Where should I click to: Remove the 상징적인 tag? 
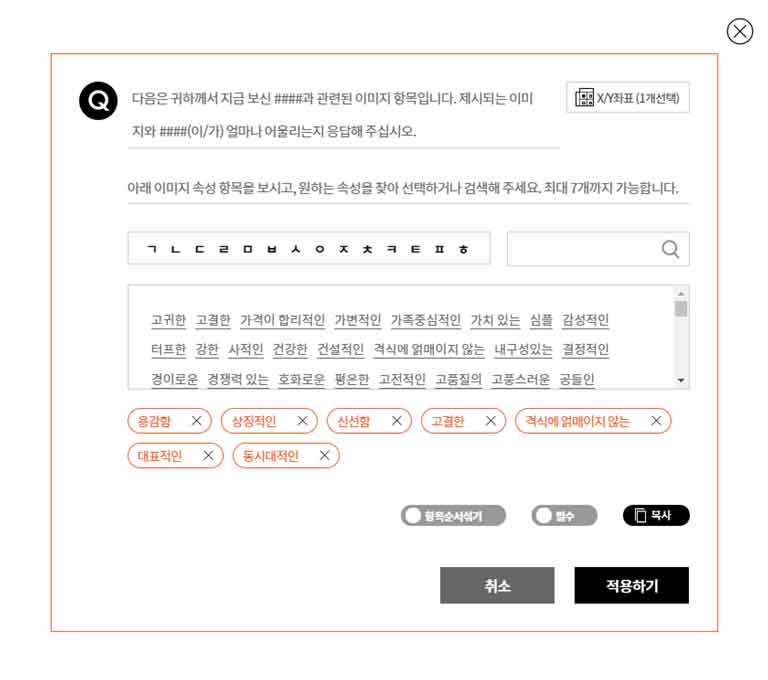(x=303, y=421)
